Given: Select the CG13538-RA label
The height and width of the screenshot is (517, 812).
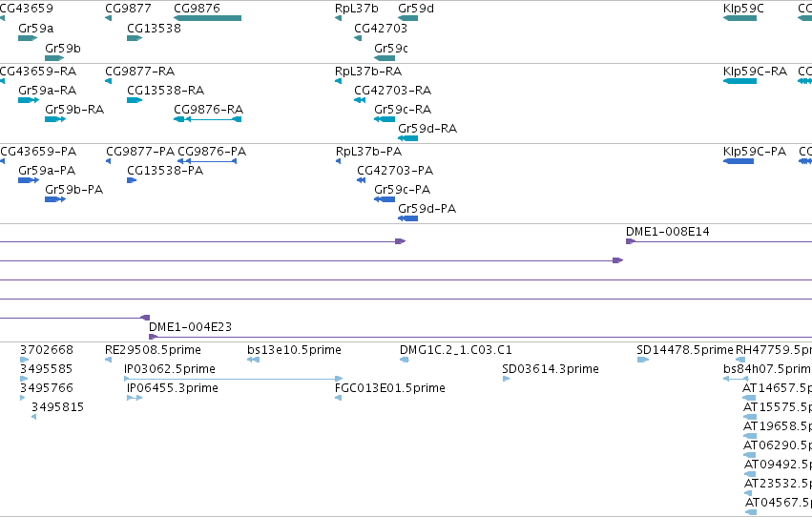Looking at the screenshot, I should point(166,90).
